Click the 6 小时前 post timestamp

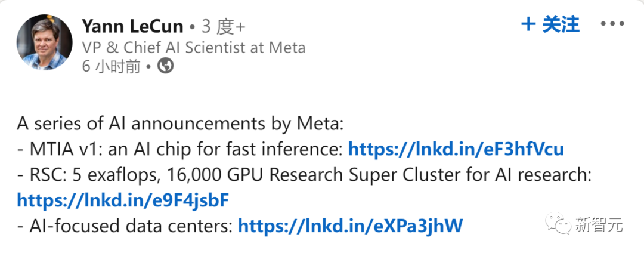pyautogui.click(x=112, y=67)
